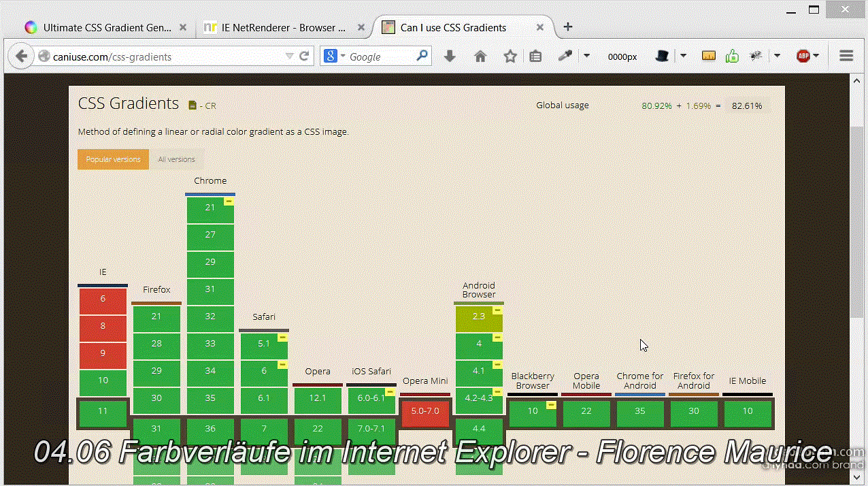Activate the eyedropper color picker tool

click(565, 56)
